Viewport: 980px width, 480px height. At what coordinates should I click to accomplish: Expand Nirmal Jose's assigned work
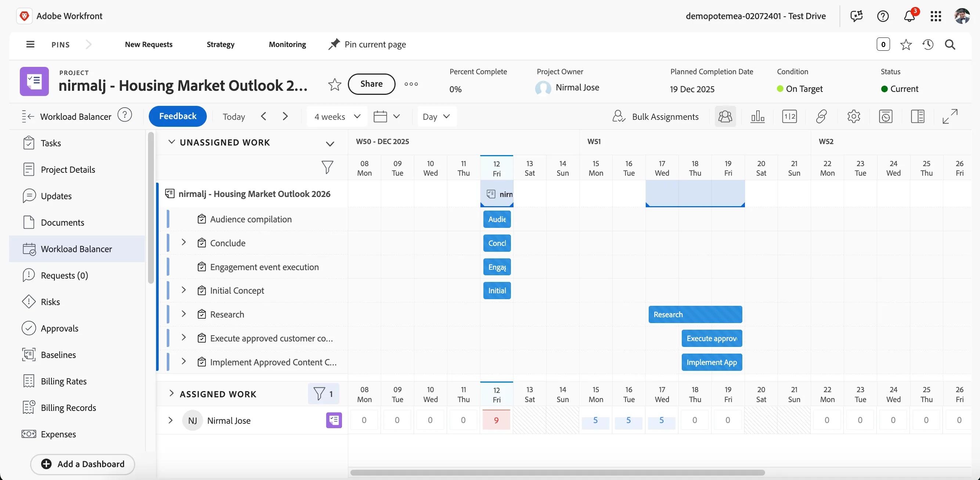tap(170, 420)
